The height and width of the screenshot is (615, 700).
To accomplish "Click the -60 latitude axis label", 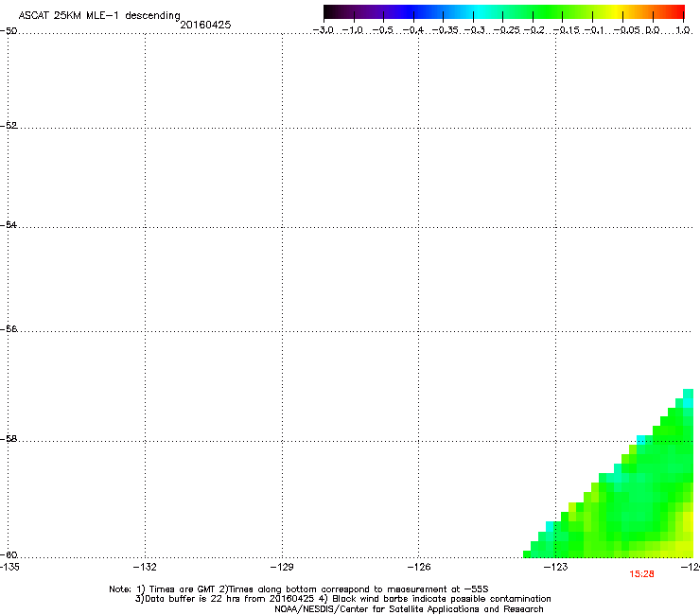I will [x=9, y=554].
